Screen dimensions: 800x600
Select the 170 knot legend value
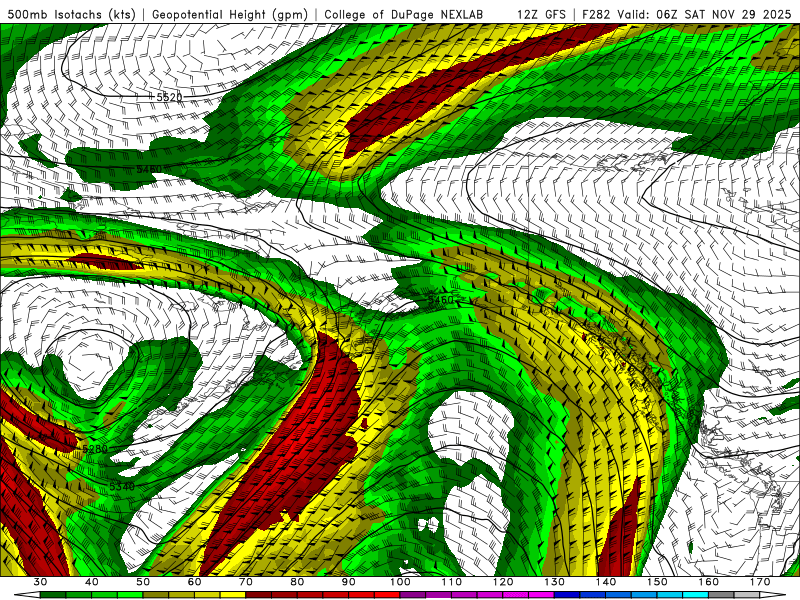pyautogui.click(x=760, y=582)
